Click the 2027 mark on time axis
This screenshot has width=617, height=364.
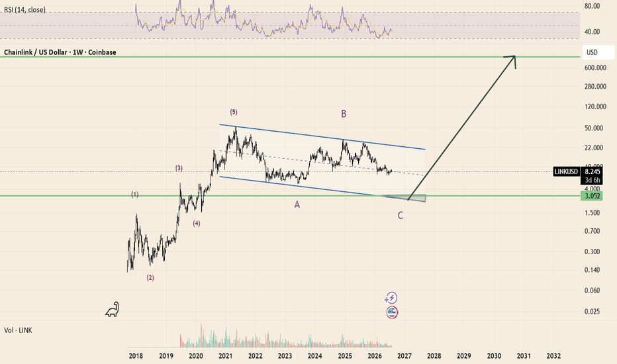[x=404, y=356]
